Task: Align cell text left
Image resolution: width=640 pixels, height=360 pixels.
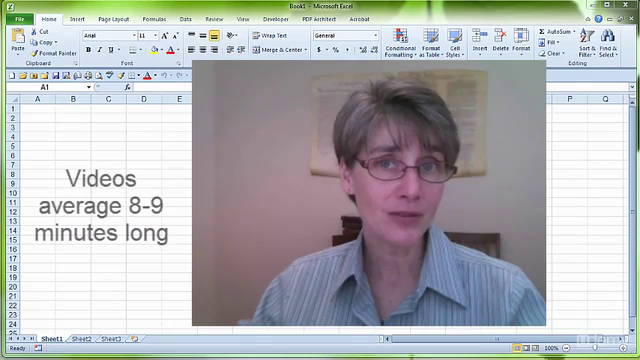Action: click(x=191, y=50)
